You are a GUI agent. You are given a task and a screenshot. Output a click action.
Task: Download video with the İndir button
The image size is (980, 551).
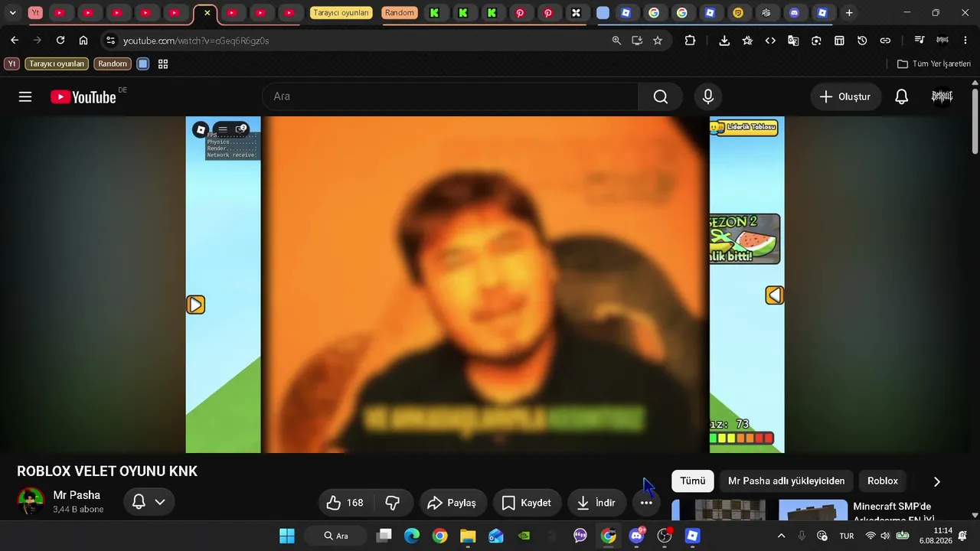pyautogui.click(x=596, y=503)
